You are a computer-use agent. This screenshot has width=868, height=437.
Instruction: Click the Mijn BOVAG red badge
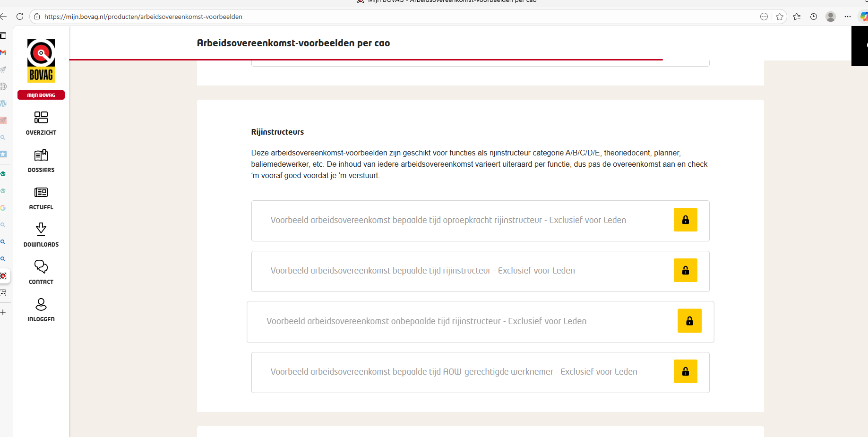click(x=41, y=95)
